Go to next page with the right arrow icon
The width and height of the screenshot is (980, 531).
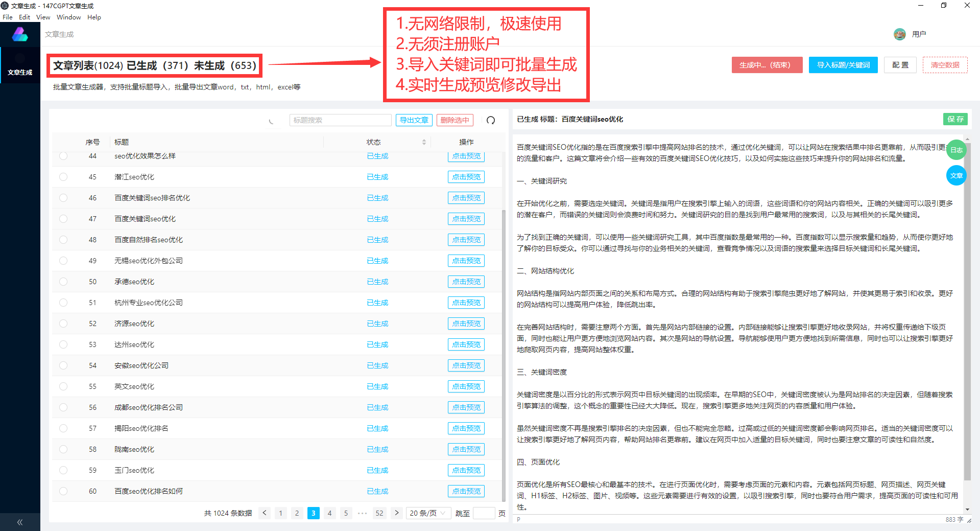point(397,513)
